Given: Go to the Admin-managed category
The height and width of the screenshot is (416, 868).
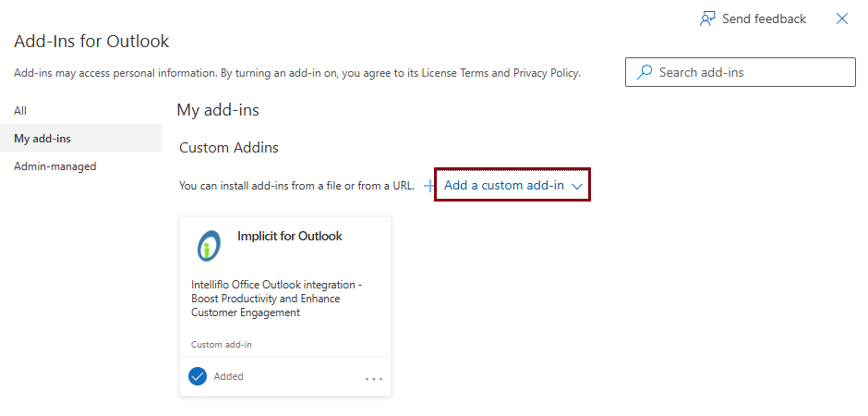Looking at the screenshot, I should point(55,166).
